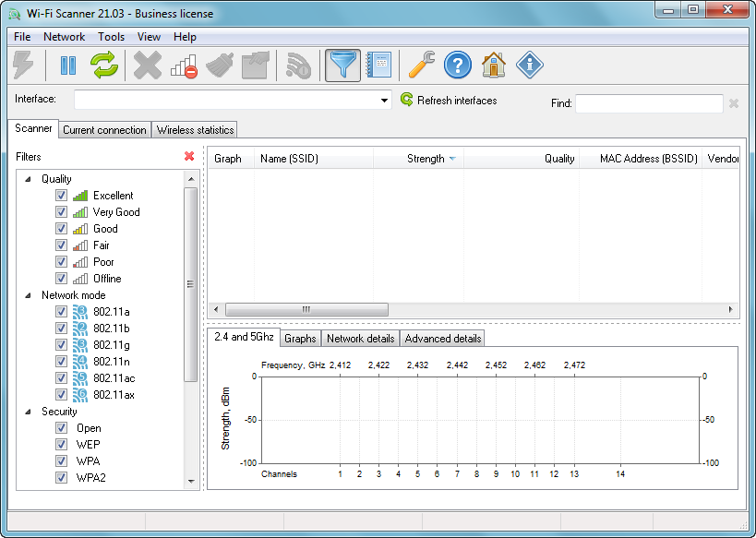756x538 pixels.
Task: Click the broom clear icon
Action: pos(220,66)
